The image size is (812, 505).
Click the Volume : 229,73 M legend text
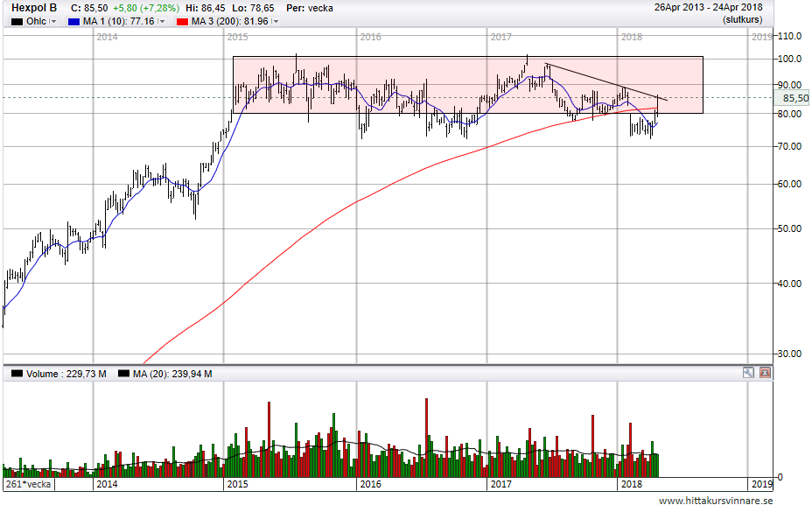(66, 374)
